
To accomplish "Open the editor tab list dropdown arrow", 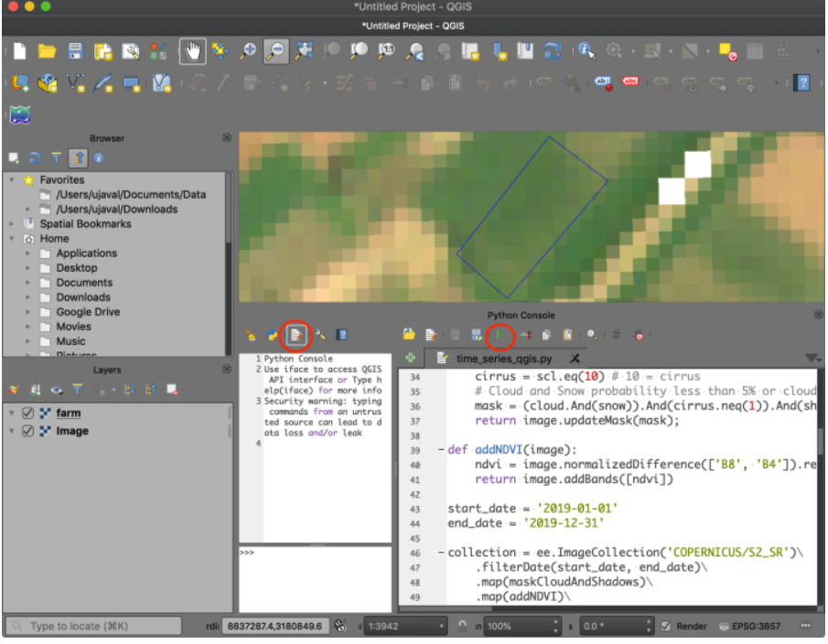I will coord(812,358).
